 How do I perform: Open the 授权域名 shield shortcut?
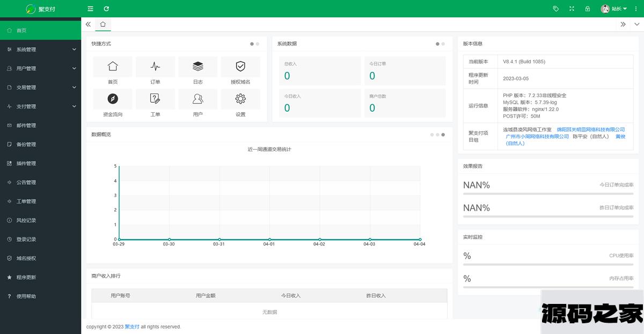tap(240, 67)
